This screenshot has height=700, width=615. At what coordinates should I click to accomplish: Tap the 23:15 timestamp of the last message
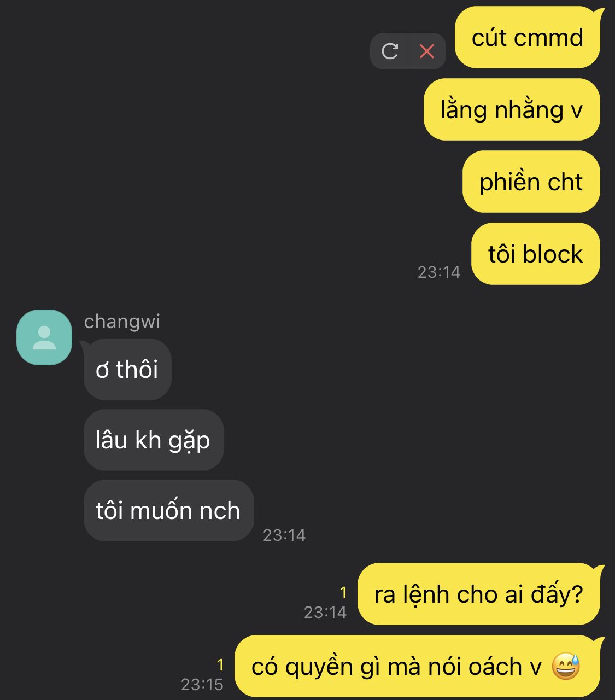202,684
